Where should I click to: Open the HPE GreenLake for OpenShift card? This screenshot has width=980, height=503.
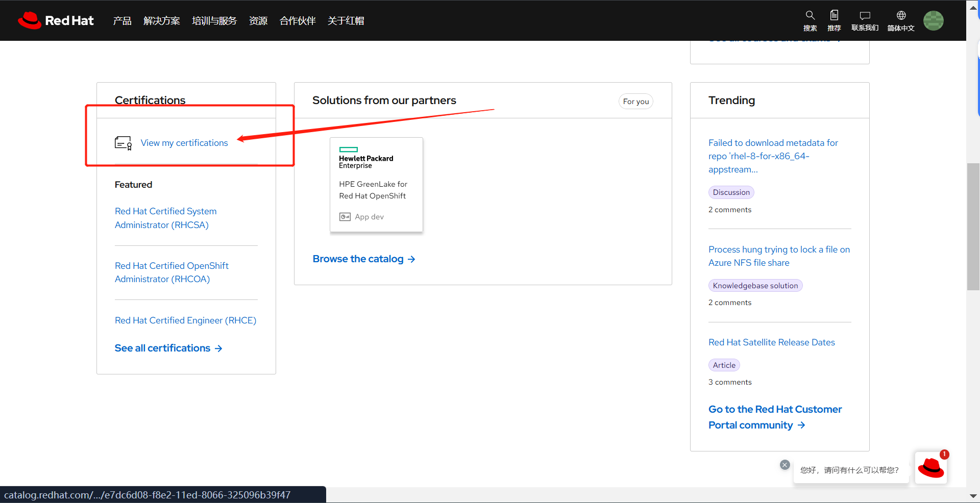[x=376, y=185]
